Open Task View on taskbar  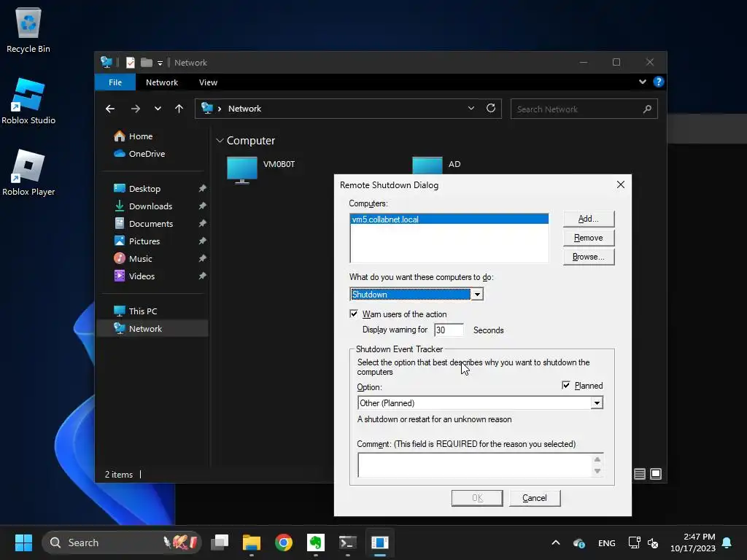pos(220,542)
